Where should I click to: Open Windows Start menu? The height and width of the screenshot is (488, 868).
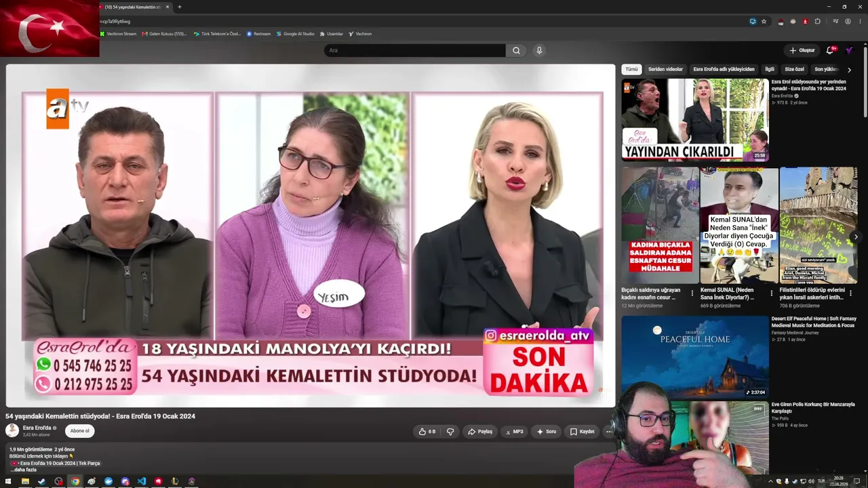tap(8, 481)
